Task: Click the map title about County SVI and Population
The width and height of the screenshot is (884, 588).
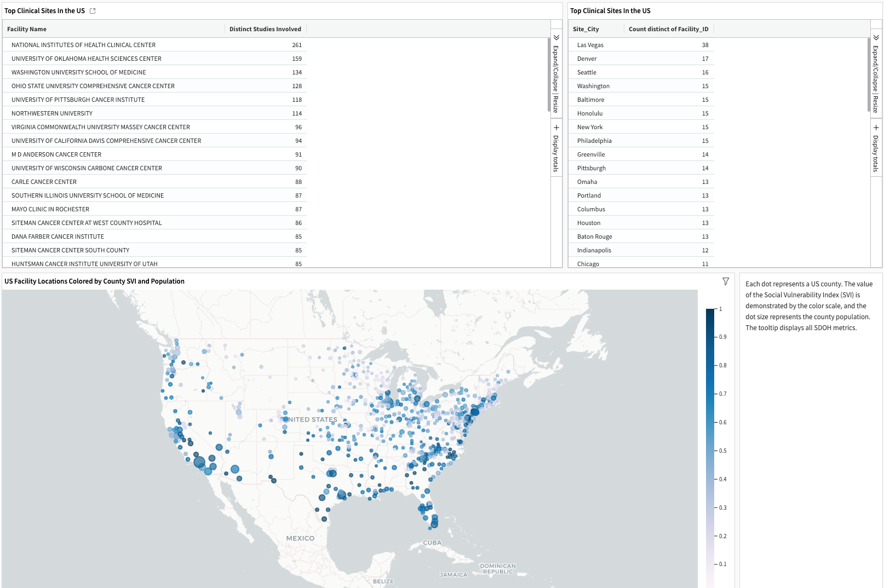Action: [94, 281]
